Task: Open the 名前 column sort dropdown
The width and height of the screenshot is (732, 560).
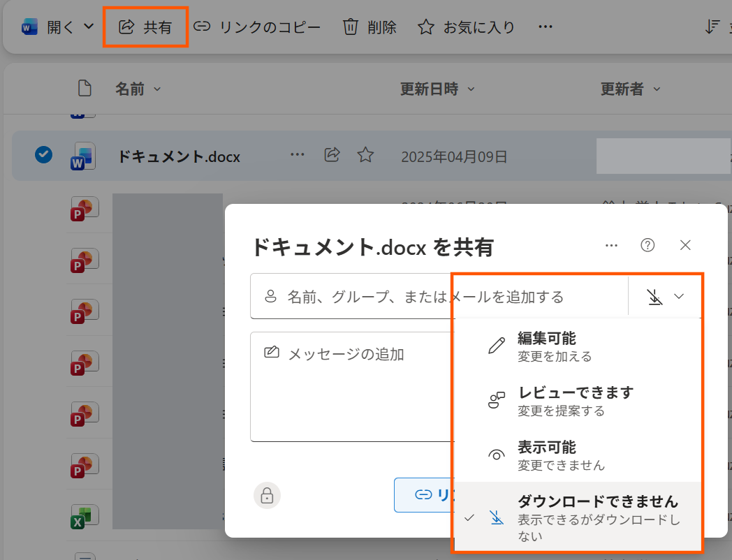Action: 157,89
